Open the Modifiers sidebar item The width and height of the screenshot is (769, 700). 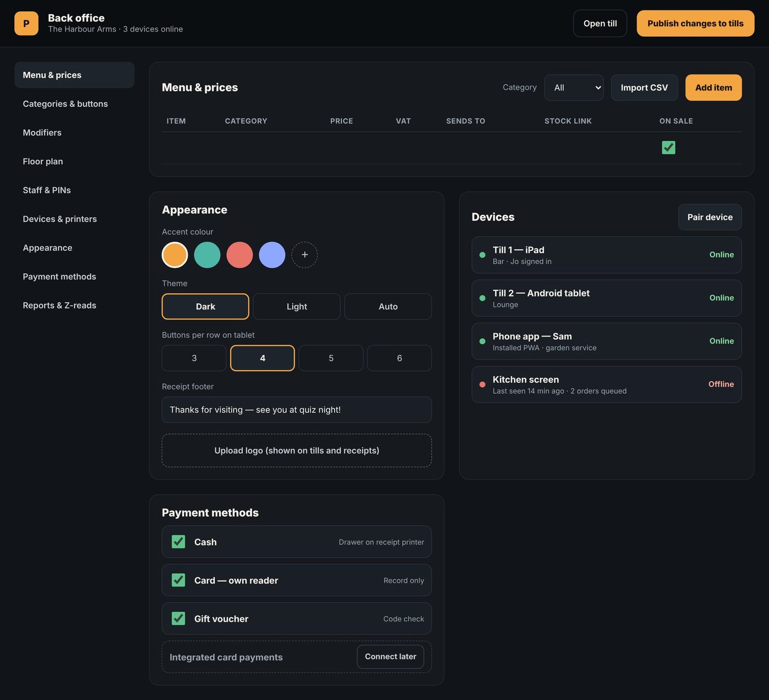click(74, 133)
